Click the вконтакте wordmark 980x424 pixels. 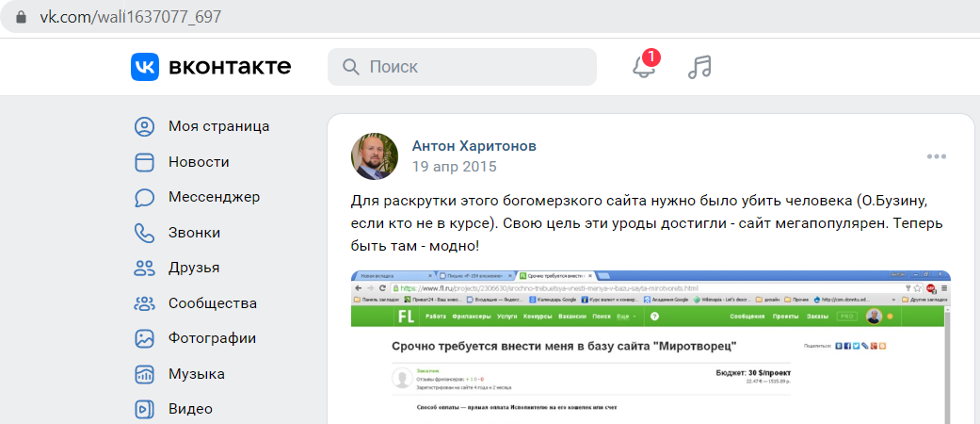[230, 66]
